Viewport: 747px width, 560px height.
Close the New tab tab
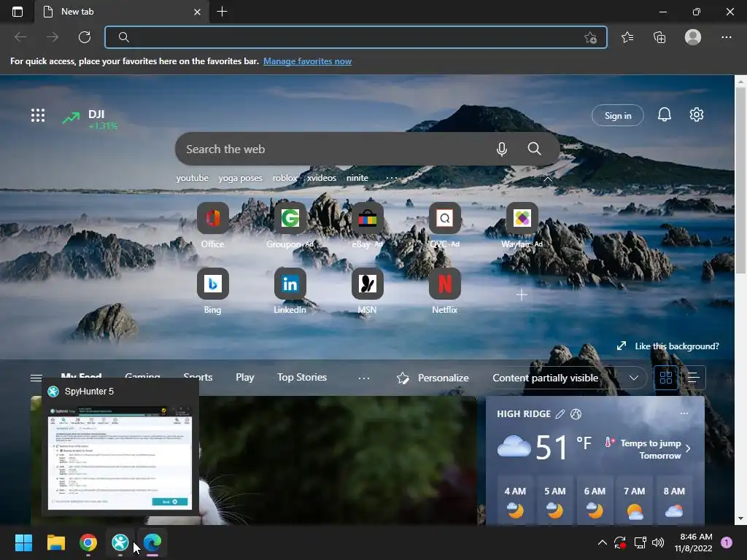click(197, 12)
